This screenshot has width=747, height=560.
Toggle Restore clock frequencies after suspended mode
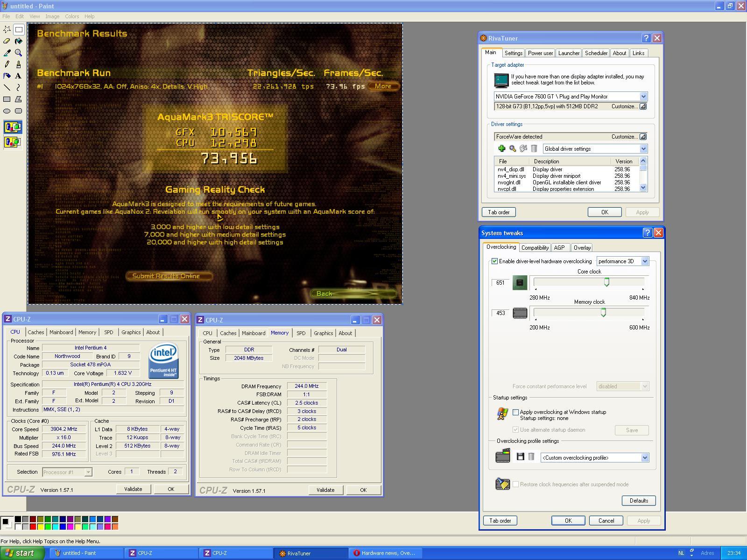pyautogui.click(x=515, y=484)
